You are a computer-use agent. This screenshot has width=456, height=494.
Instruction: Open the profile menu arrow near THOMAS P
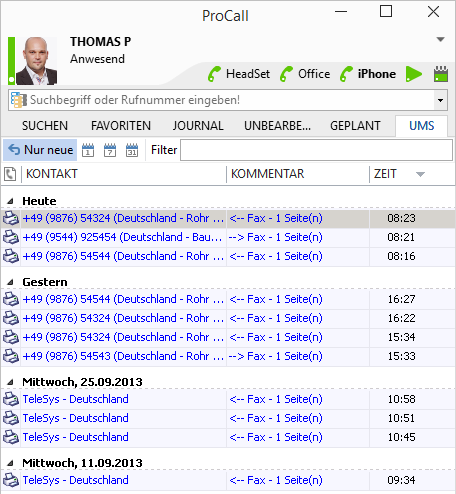click(x=441, y=39)
